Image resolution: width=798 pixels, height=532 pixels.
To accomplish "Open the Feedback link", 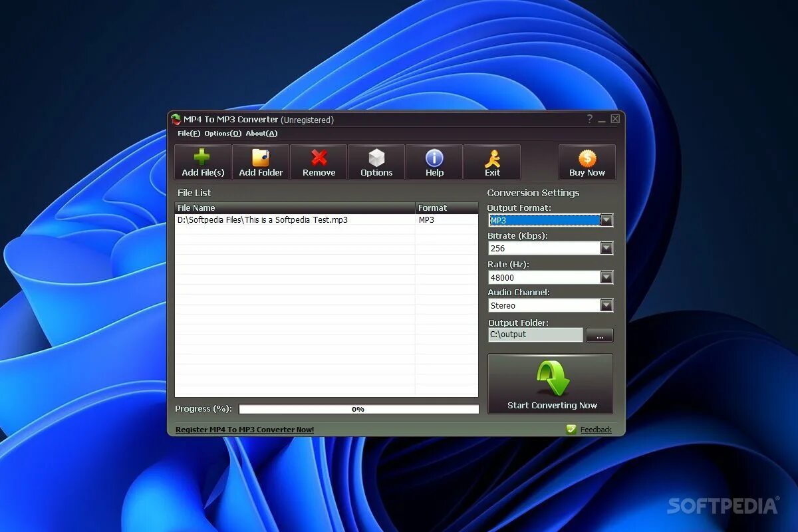I will pos(596,430).
